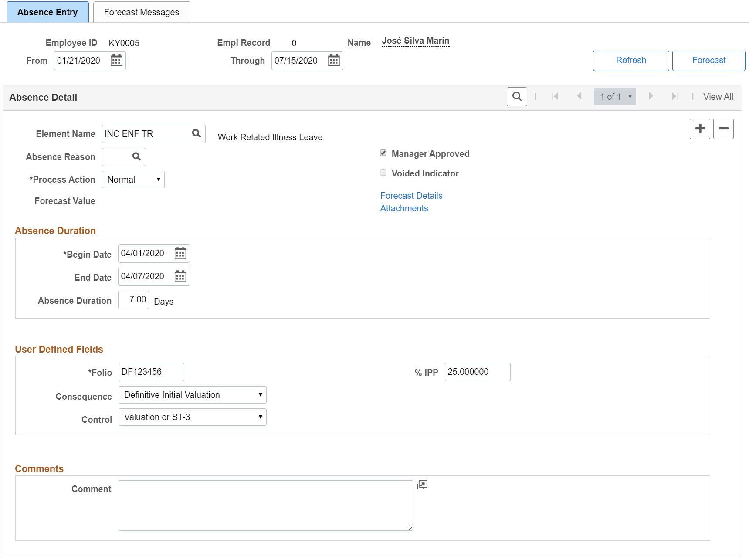Click View All in Absence Detail header

(x=718, y=97)
